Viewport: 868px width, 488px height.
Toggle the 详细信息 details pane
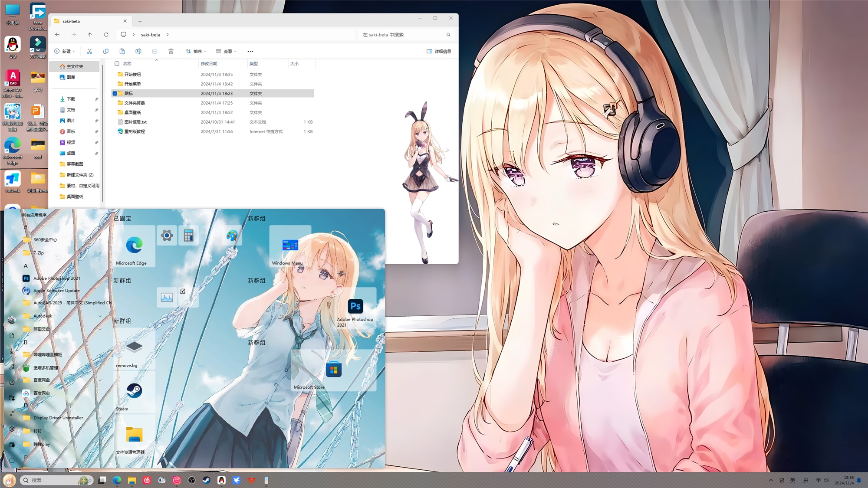point(439,51)
